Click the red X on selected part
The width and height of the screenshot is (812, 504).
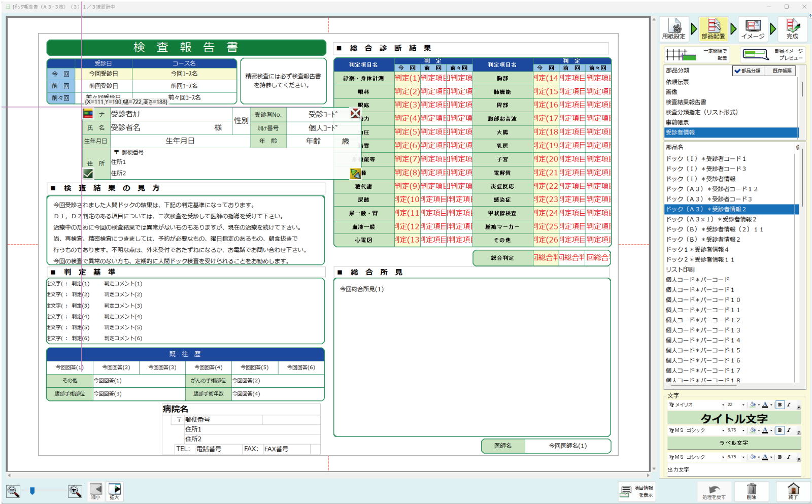(355, 113)
